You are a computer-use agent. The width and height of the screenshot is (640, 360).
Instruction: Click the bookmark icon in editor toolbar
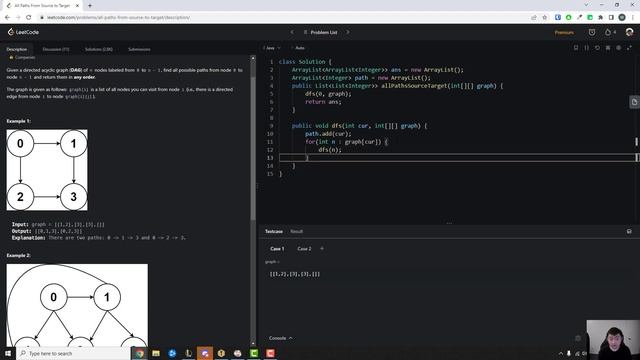576,48
